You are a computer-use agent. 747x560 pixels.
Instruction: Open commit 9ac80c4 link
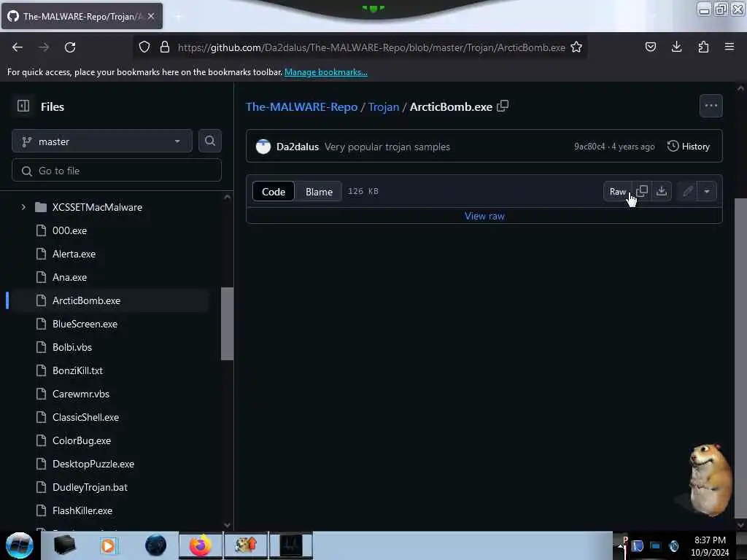(x=589, y=146)
